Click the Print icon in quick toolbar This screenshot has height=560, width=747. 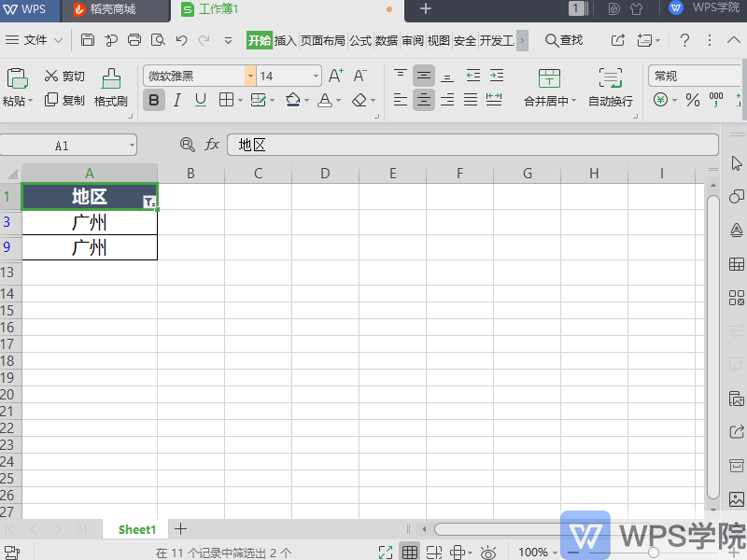(134, 40)
